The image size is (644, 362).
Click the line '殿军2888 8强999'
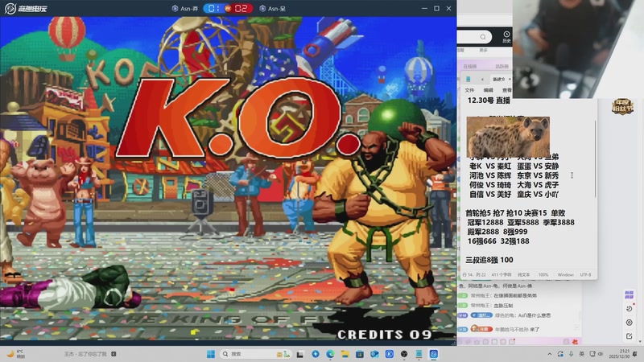pos(497,232)
